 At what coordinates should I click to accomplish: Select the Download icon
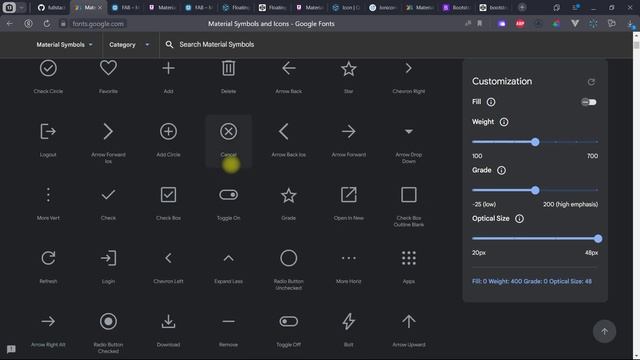coord(168,321)
